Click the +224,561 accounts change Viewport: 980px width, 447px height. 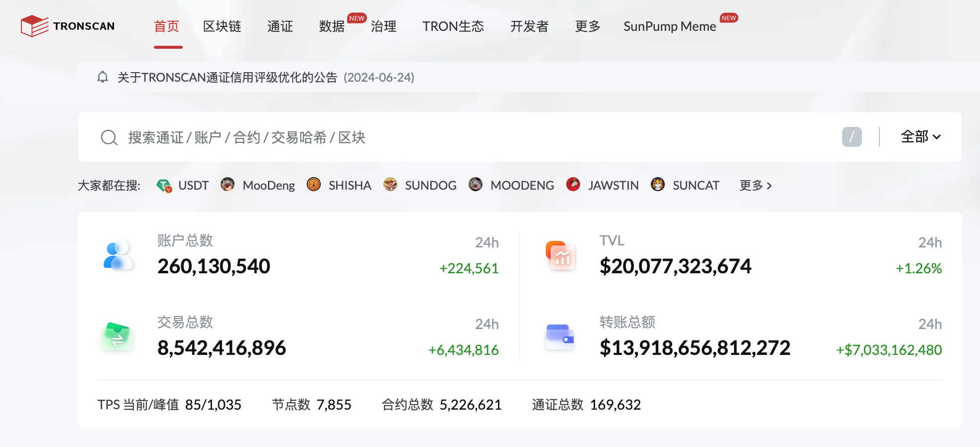[x=469, y=268]
